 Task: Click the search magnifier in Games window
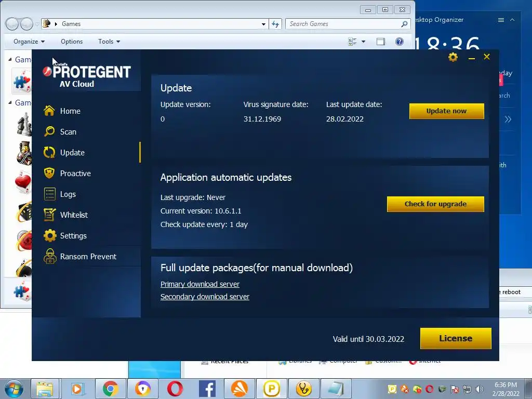[x=404, y=24]
